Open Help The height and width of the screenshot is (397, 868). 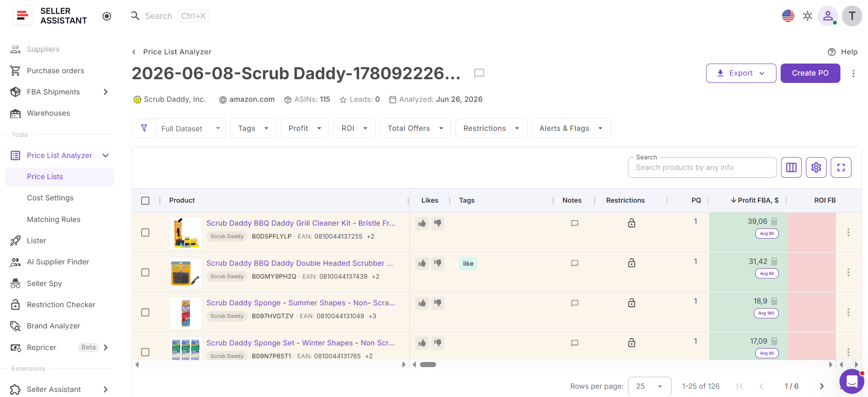tap(843, 52)
